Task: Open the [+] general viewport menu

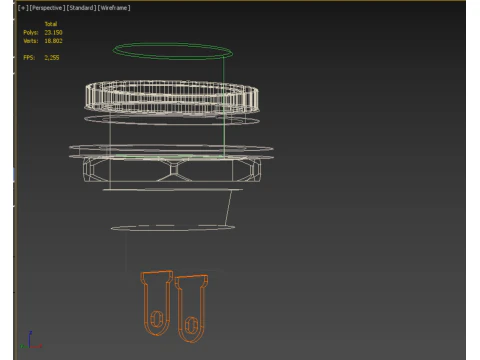Action: click(23, 8)
